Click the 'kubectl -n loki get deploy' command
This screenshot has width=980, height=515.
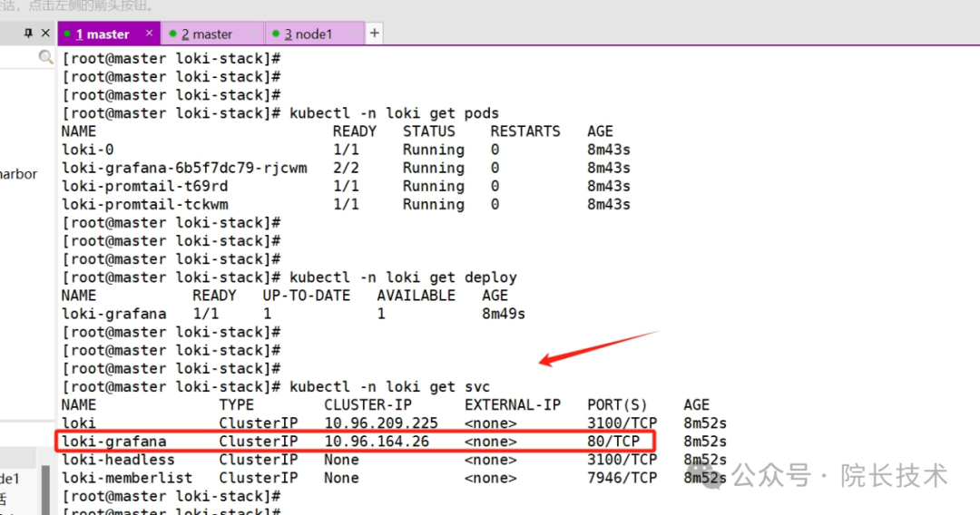point(403,277)
